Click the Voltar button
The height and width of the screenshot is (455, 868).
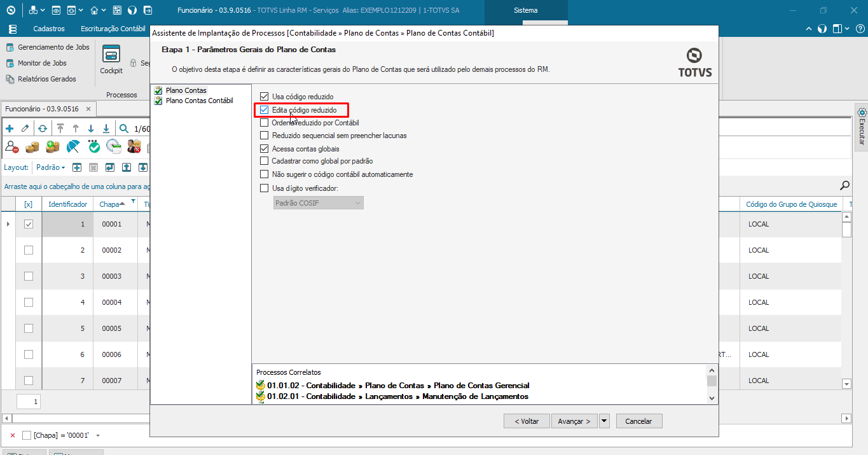pos(527,421)
